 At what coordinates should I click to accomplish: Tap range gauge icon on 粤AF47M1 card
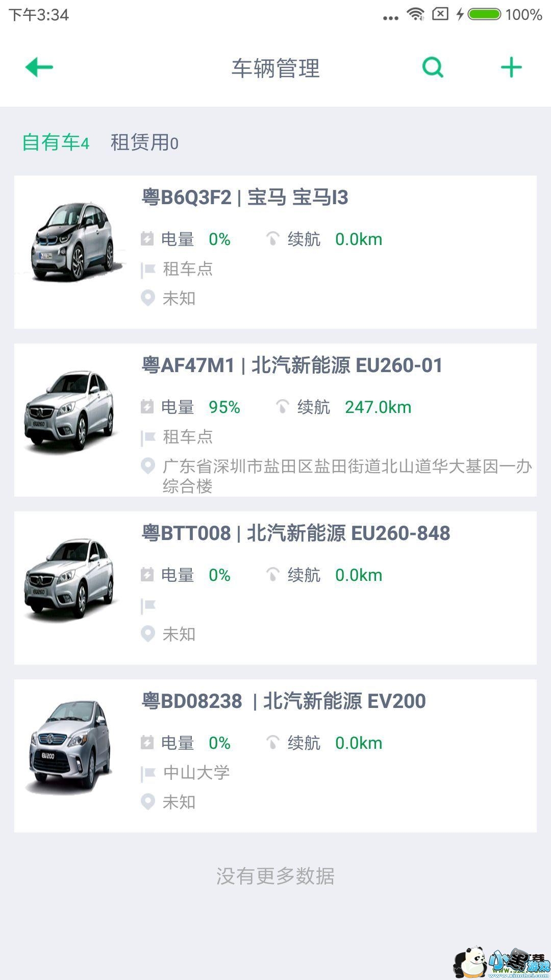tap(282, 407)
